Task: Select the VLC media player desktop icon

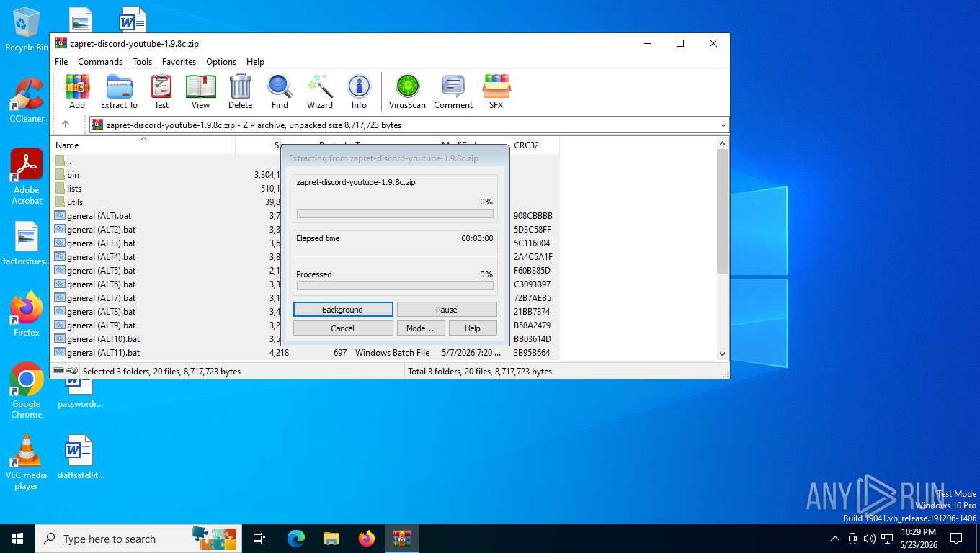Action: point(27,462)
